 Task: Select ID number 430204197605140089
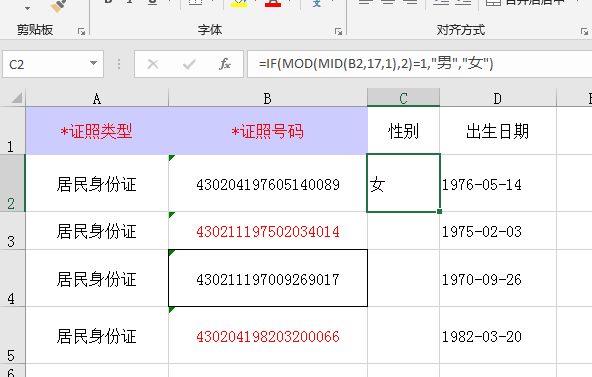pos(268,183)
